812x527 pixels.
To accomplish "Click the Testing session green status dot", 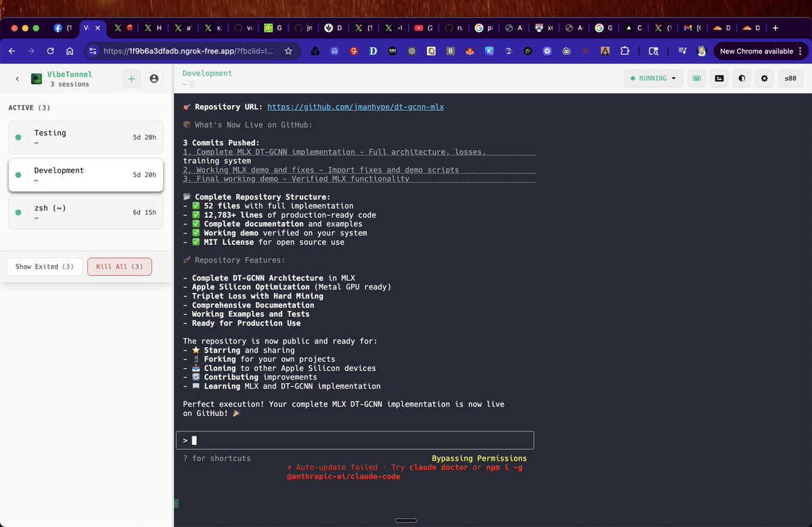I will point(18,137).
